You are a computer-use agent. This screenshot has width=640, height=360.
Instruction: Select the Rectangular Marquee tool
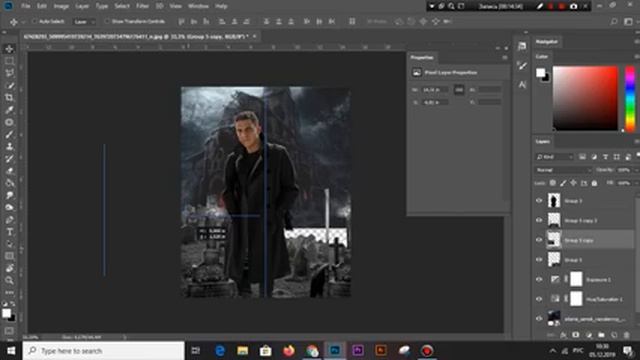click(9, 61)
